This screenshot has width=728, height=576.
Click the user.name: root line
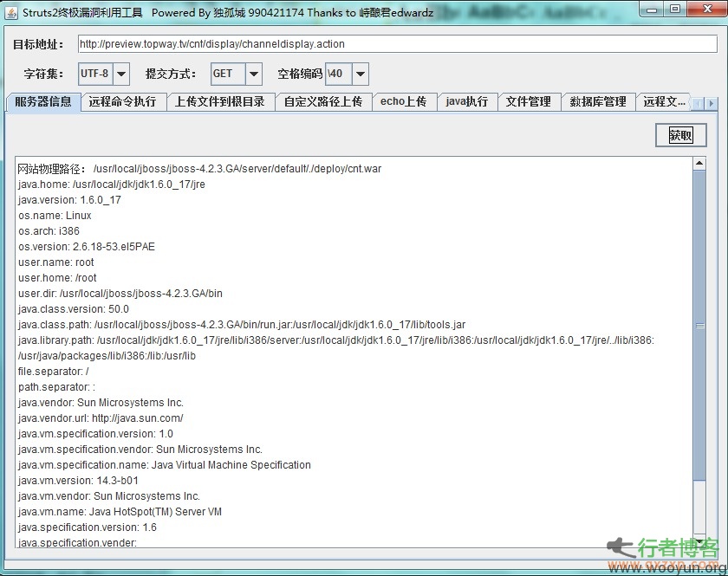tap(56, 262)
